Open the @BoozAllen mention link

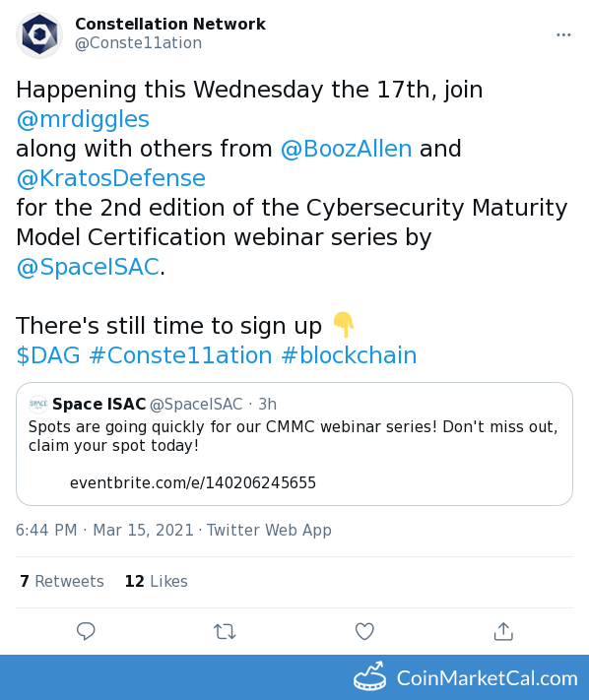coord(346,149)
